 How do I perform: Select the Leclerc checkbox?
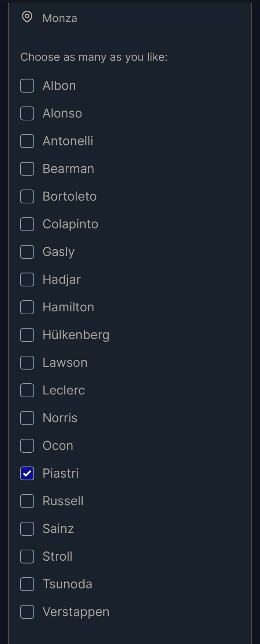pos(27,390)
